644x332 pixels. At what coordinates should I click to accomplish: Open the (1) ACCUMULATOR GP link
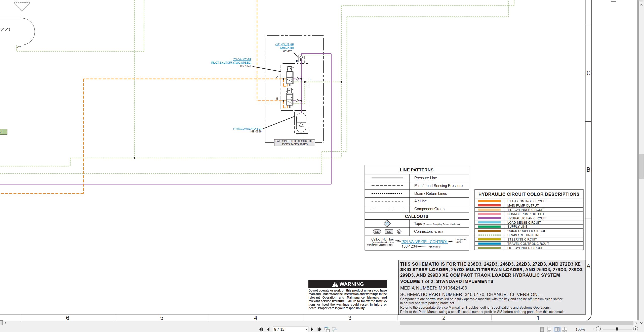[248, 129]
